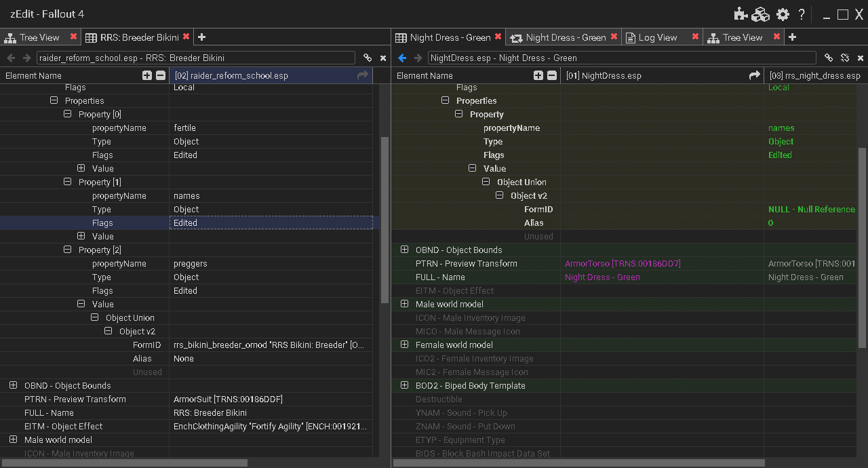Switch to left pane Tree View tab
Screen dimensions: 868x468
coord(39,37)
